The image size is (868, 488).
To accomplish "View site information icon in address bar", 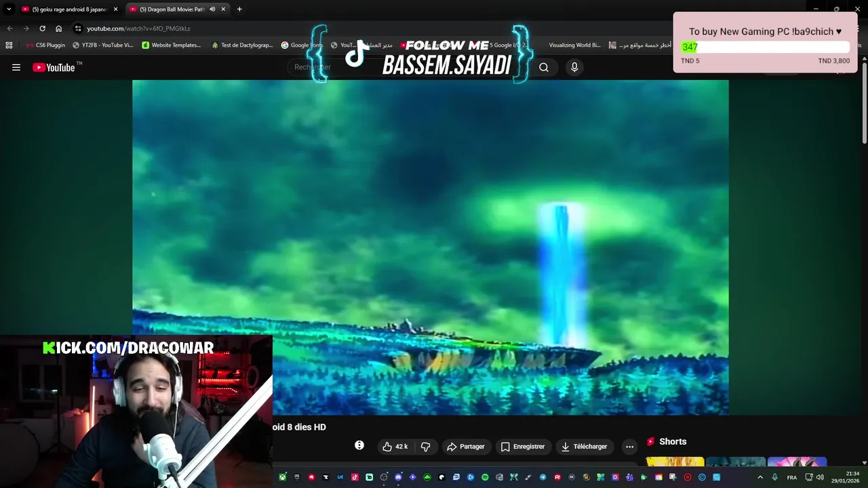I will [78, 28].
